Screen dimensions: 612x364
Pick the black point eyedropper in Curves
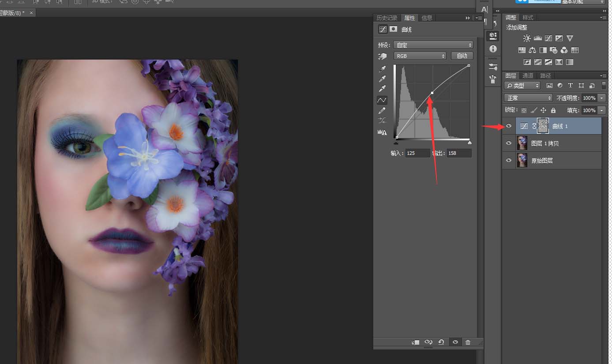(382, 69)
